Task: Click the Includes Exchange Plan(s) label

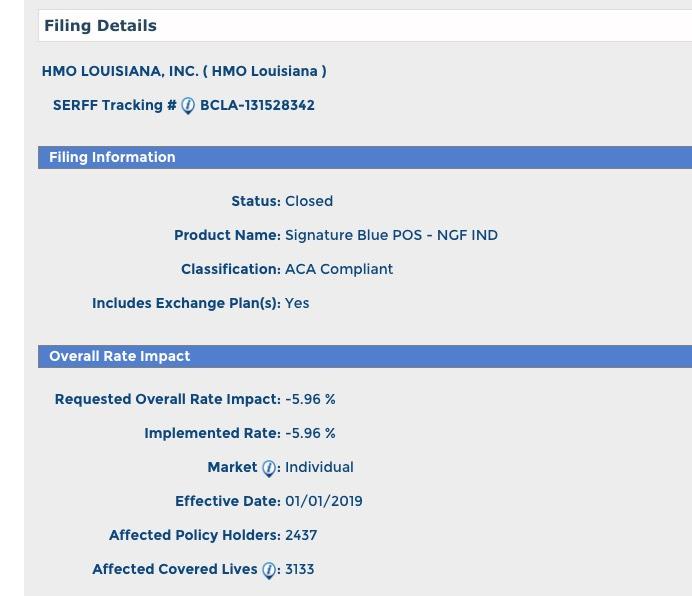Action: point(186,303)
